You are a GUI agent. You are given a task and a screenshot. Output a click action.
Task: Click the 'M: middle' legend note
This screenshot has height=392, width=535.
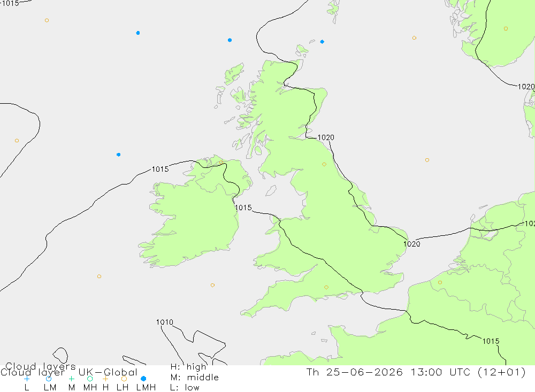click(x=195, y=378)
